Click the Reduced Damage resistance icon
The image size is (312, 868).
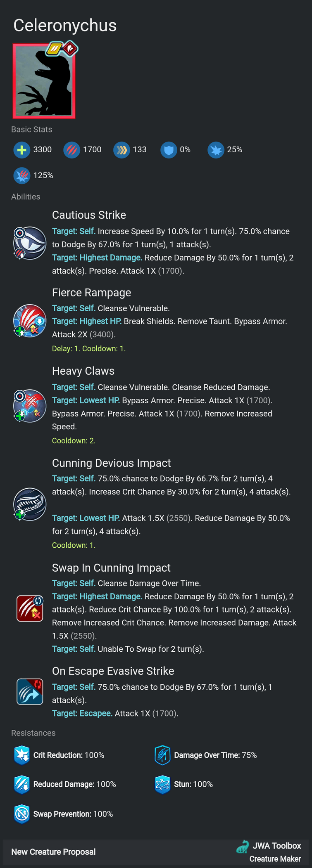click(21, 785)
